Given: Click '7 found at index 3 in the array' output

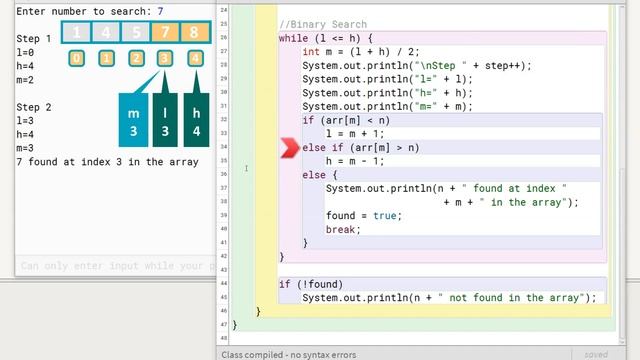Looking at the screenshot, I should click(107, 162).
